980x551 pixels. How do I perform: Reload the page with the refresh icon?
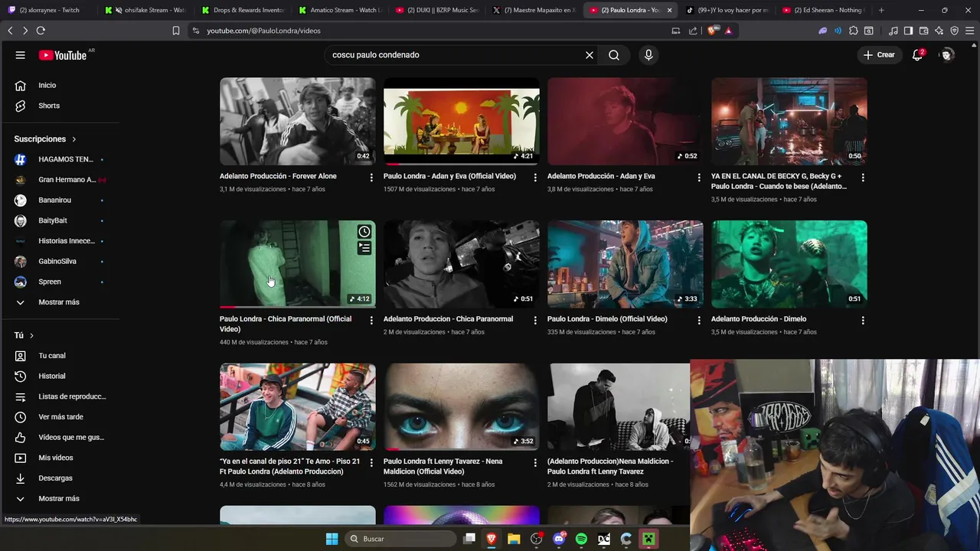41,31
